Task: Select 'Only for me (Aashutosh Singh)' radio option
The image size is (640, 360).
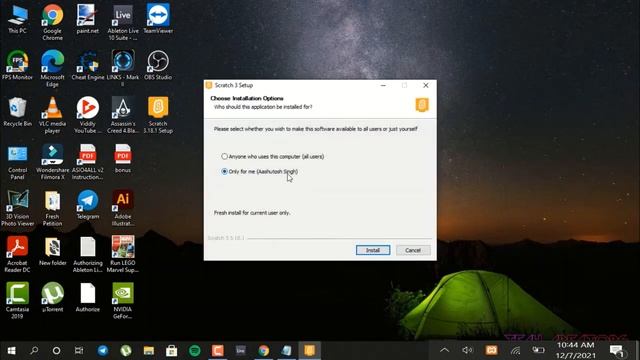Action: (260, 171)
